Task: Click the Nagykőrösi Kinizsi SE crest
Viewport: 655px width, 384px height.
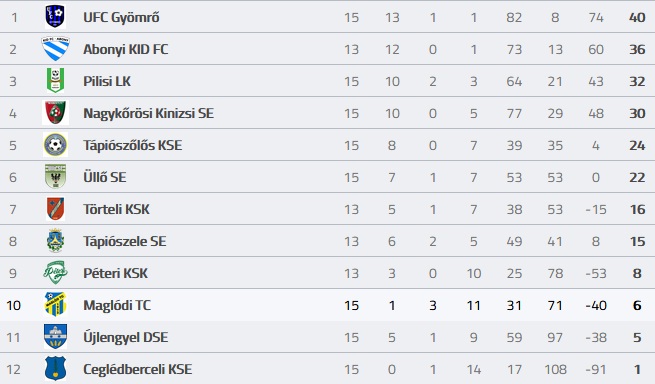Action: pos(55,113)
